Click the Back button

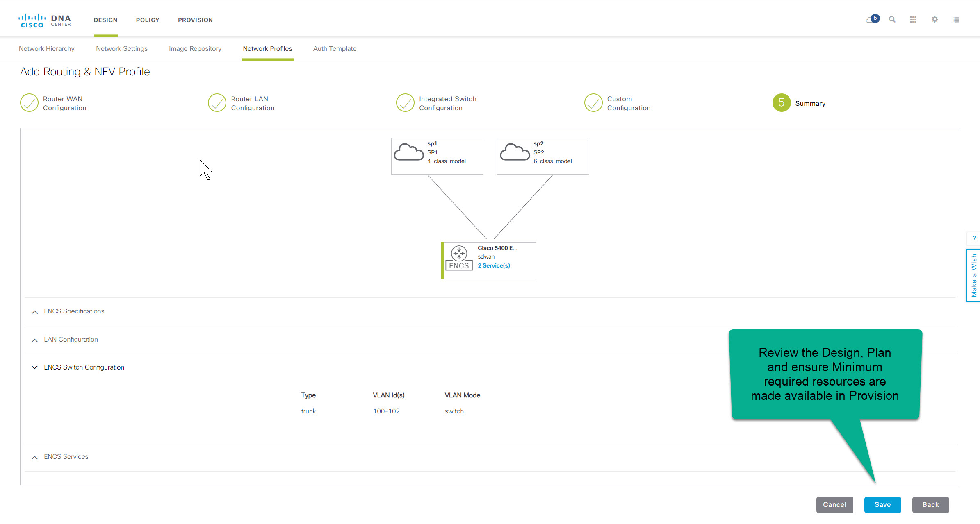(930, 505)
